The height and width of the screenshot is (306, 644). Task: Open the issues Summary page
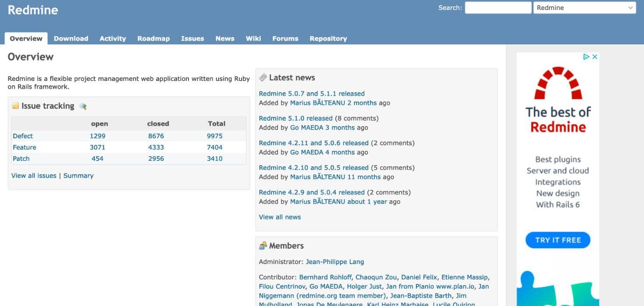point(78,175)
